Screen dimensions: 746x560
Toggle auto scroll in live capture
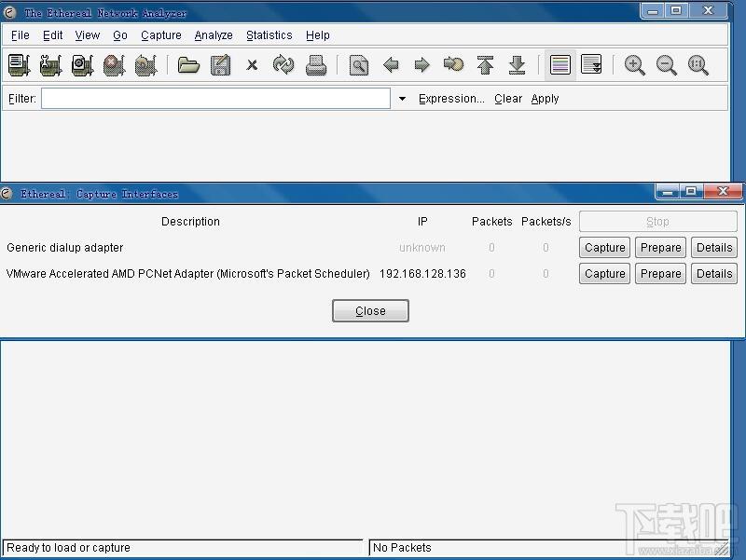click(x=591, y=64)
